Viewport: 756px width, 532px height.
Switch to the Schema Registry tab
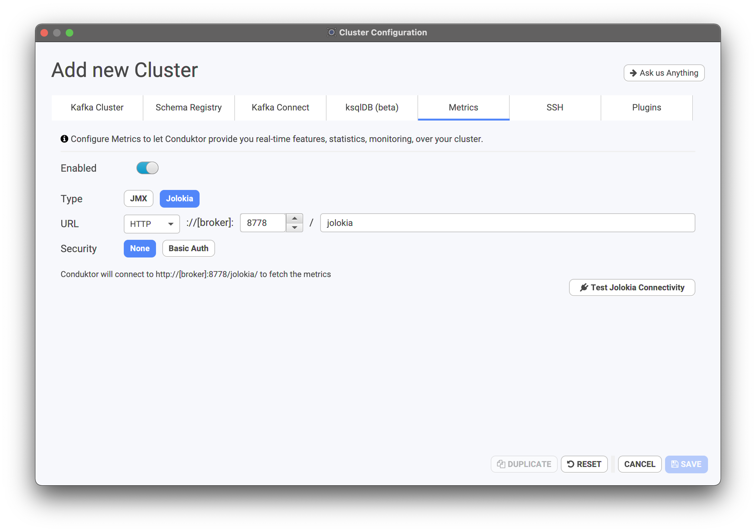[189, 108]
